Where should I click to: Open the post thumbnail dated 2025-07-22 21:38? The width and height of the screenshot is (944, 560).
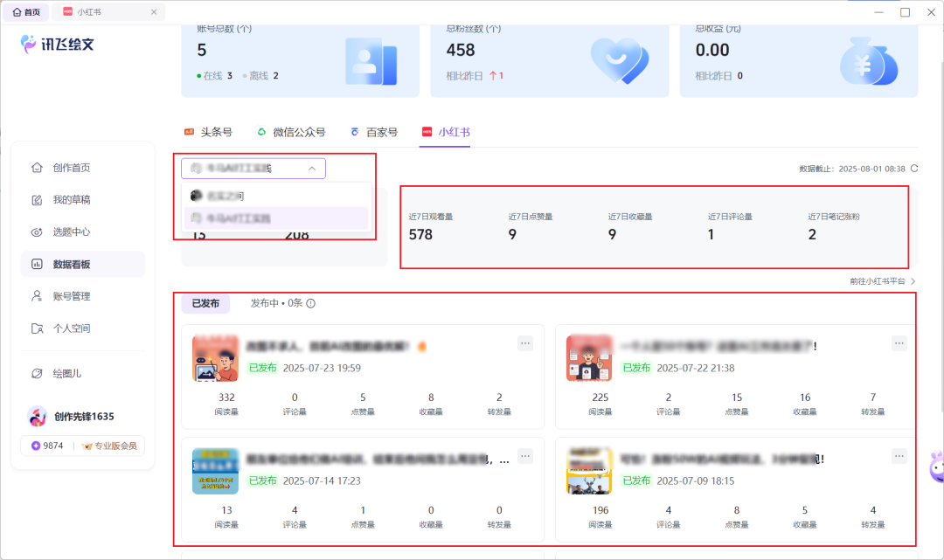point(589,358)
